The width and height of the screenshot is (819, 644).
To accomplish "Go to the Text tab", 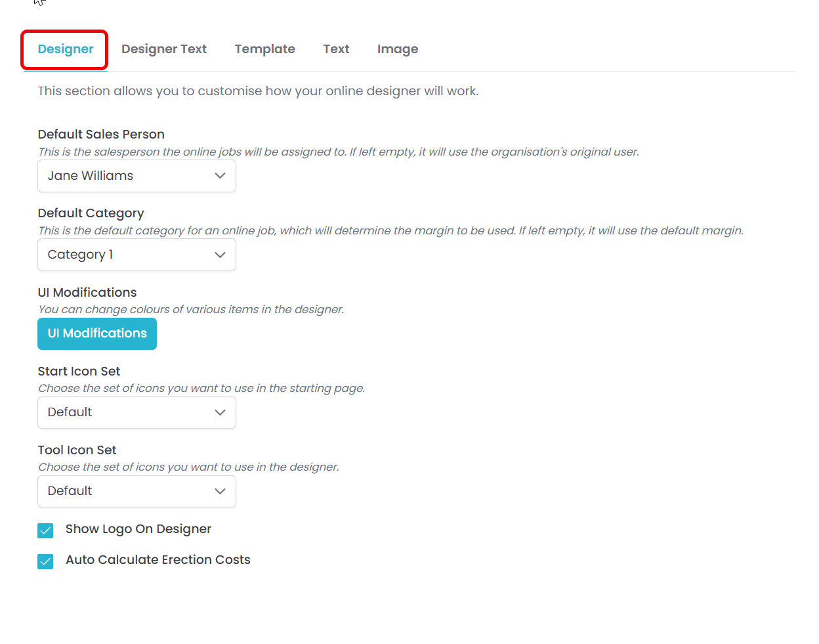I will pyautogui.click(x=336, y=49).
